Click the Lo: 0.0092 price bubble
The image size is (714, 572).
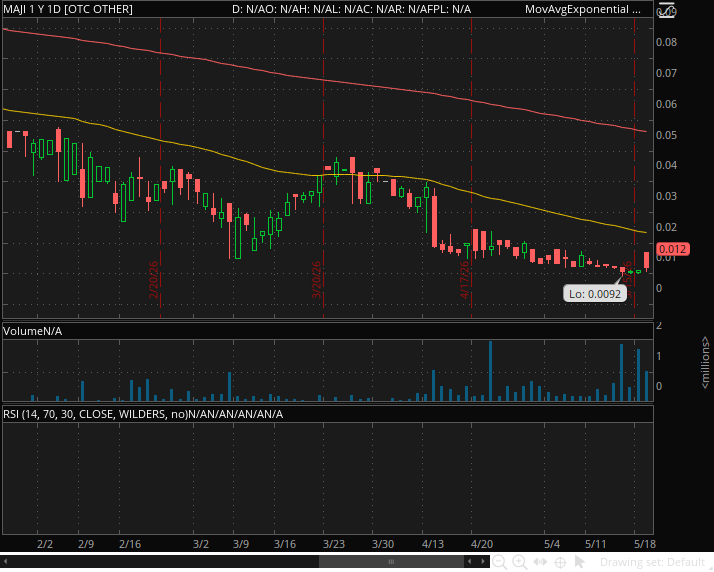click(x=595, y=294)
